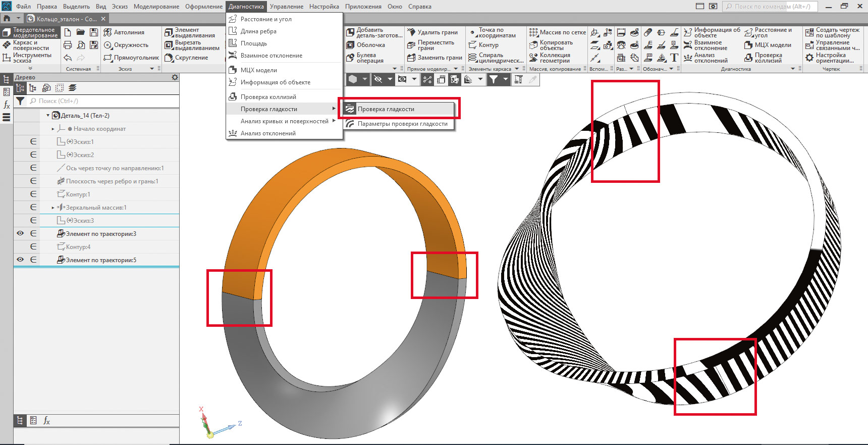Open the Диагностика menu
This screenshot has height=445, width=868.
[x=246, y=7]
